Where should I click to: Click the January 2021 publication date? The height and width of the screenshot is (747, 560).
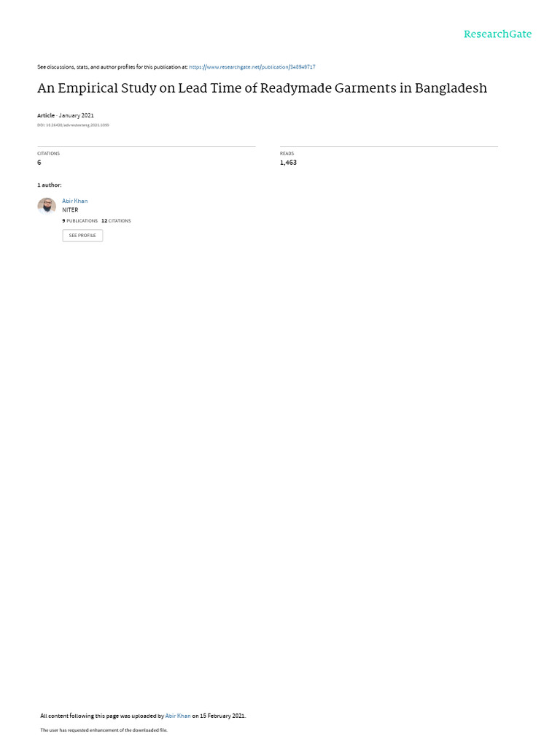tap(76, 115)
